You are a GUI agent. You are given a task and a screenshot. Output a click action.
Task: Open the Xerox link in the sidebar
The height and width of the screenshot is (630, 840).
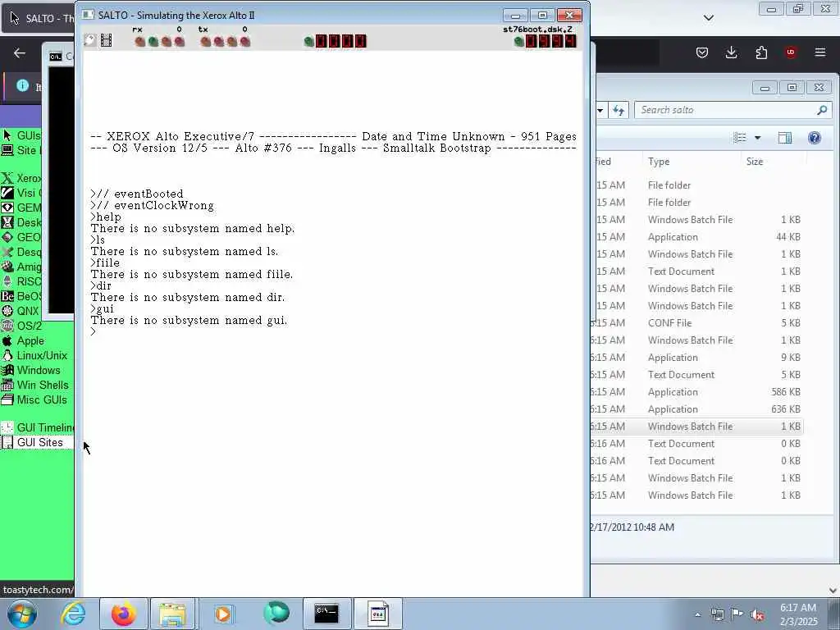pos(29,178)
